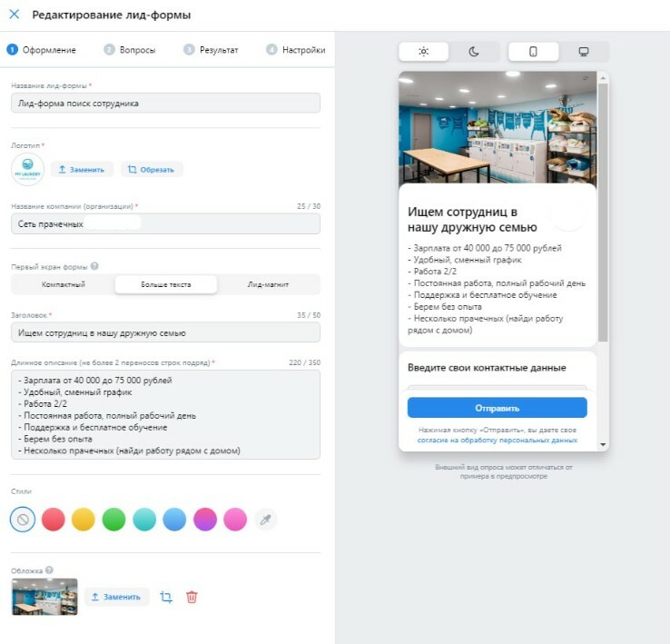Click the crop icon next to cover image
670x644 pixels.
point(166,597)
